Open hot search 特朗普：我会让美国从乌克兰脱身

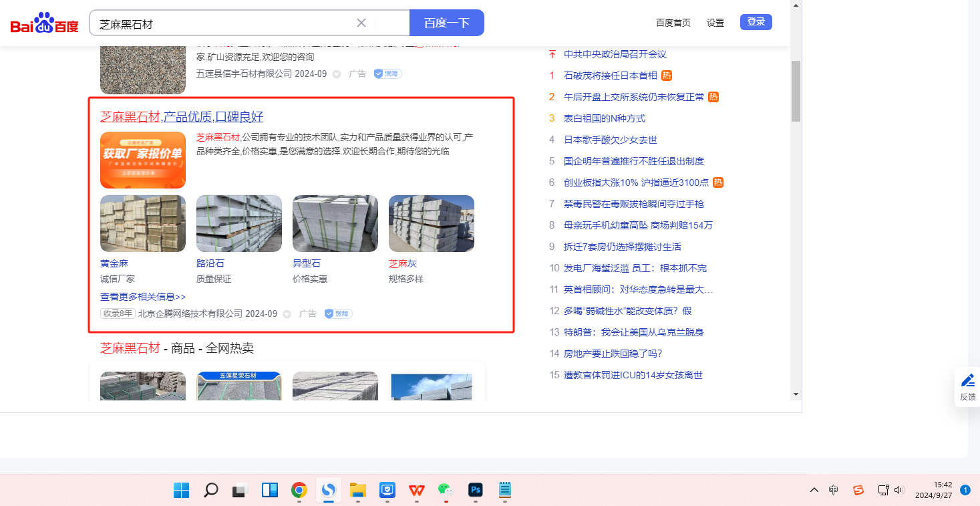point(634,332)
